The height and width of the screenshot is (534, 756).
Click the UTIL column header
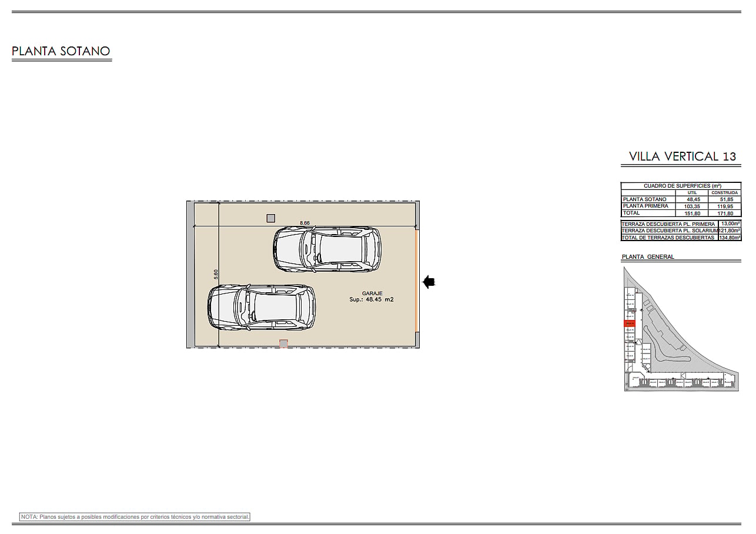pyautogui.click(x=691, y=193)
